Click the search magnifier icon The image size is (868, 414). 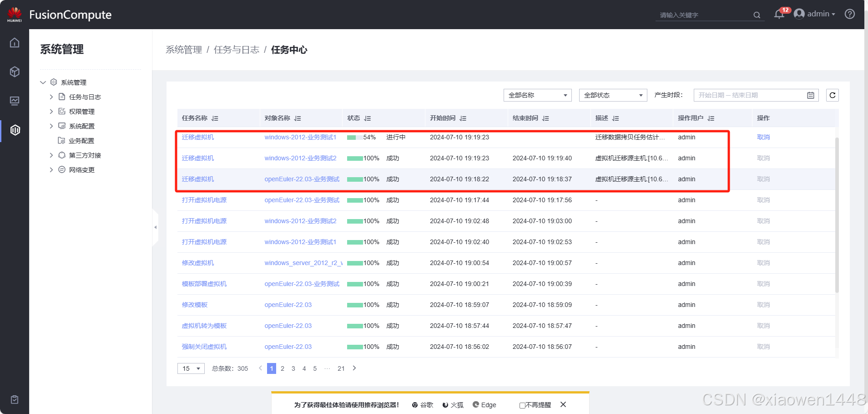757,15
